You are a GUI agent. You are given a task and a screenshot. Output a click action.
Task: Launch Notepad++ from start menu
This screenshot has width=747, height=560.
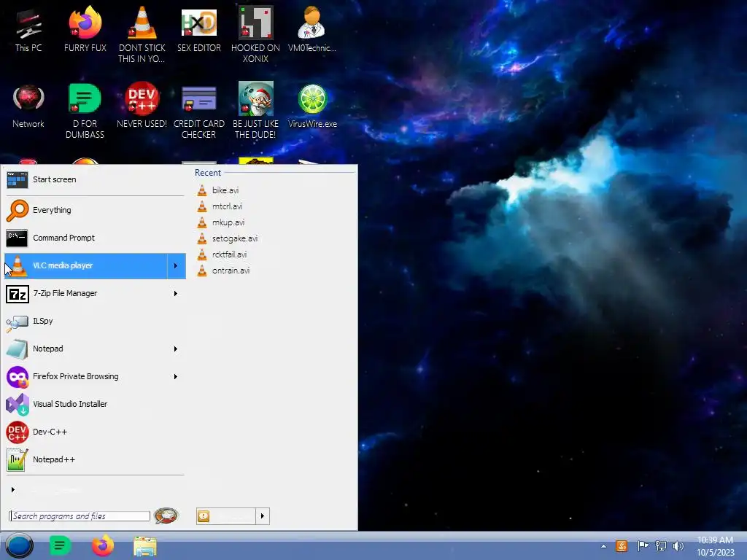coord(95,459)
